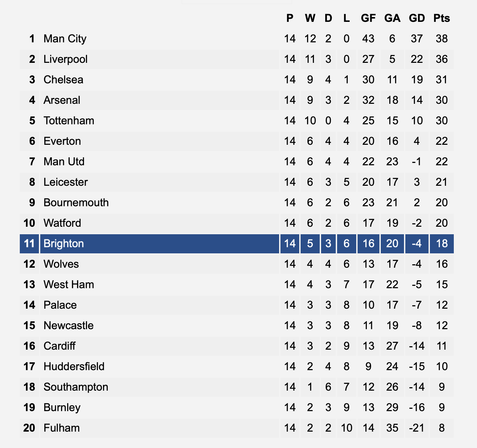The height and width of the screenshot is (448, 477).
Task: Select Man Utd in the table
Action: pos(64,162)
